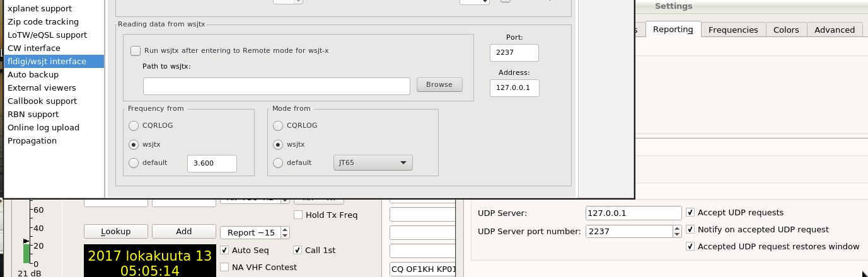Switch to the Frequencies tab
868x277 pixels.
click(733, 30)
